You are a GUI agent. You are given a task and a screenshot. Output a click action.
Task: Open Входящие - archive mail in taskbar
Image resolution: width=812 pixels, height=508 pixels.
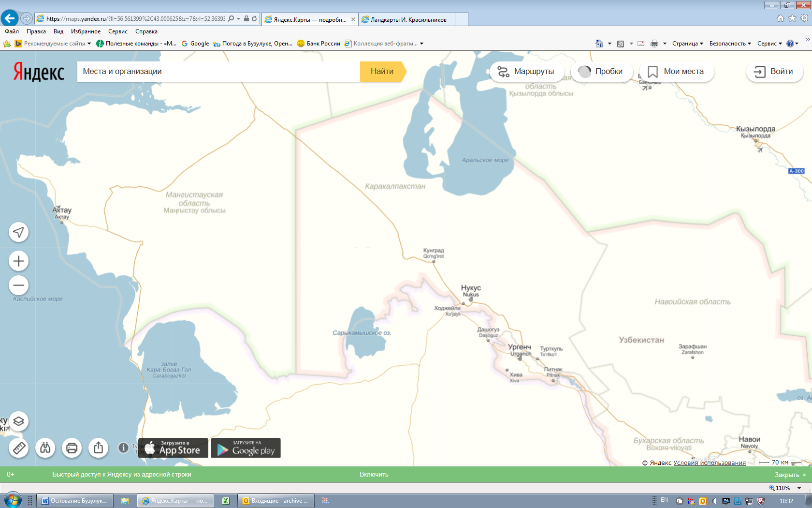pyautogui.click(x=275, y=501)
